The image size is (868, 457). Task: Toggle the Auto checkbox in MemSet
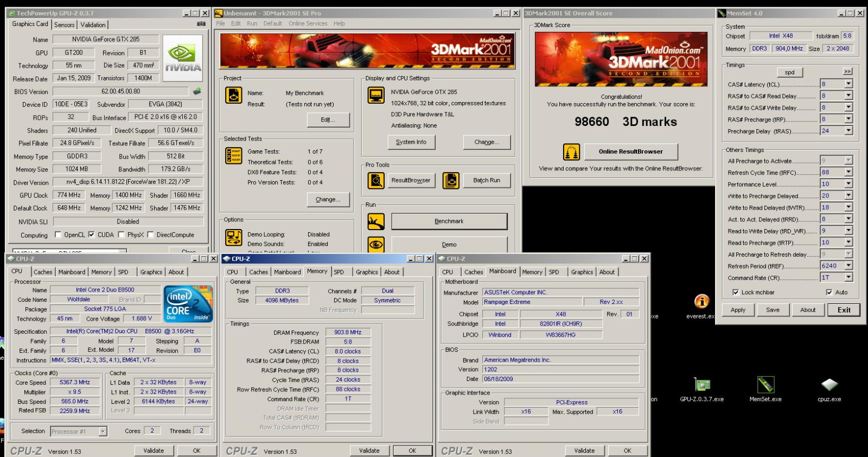pyautogui.click(x=829, y=292)
